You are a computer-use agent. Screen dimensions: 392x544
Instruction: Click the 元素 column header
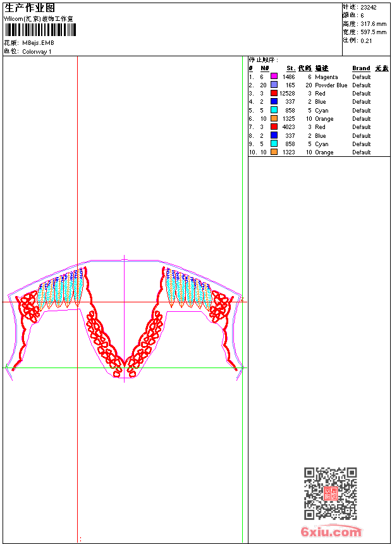pyautogui.click(x=381, y=68)
